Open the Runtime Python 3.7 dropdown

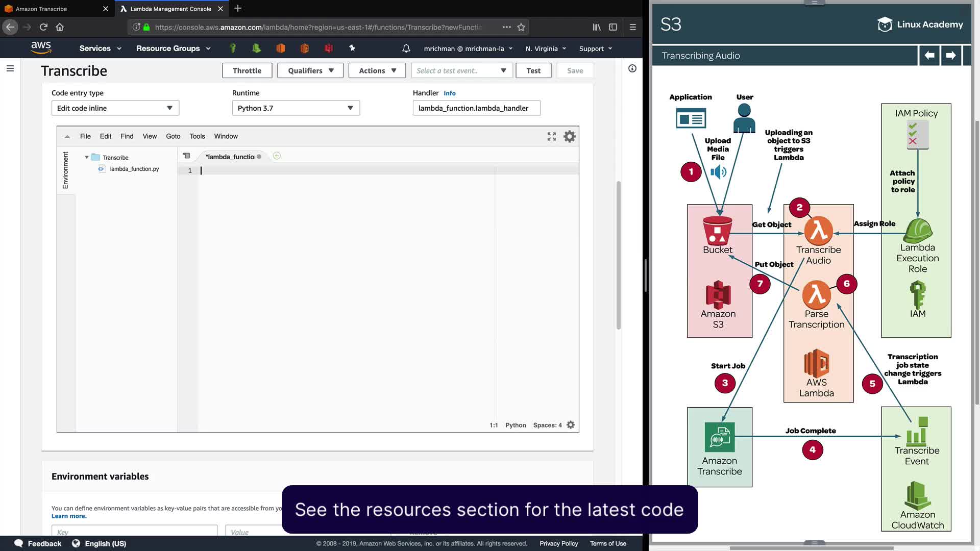(x=296, y=108)
